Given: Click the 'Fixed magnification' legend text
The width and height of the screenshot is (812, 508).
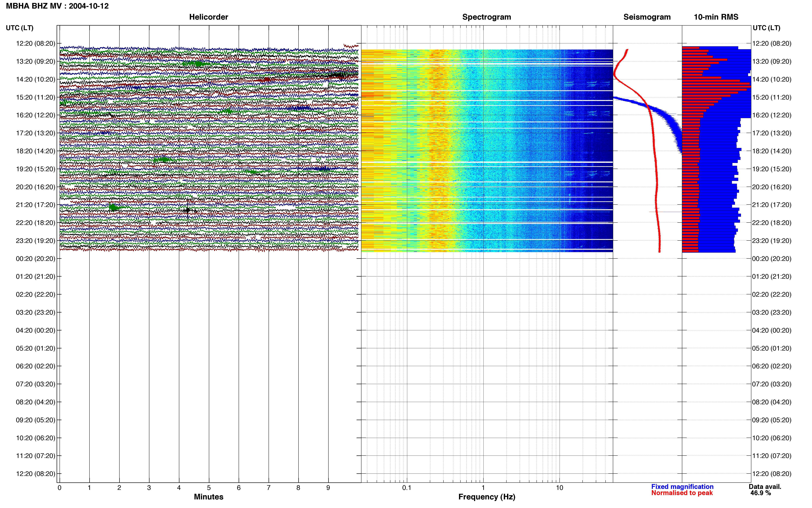Looking at the screenshot, I should point(682,486).
